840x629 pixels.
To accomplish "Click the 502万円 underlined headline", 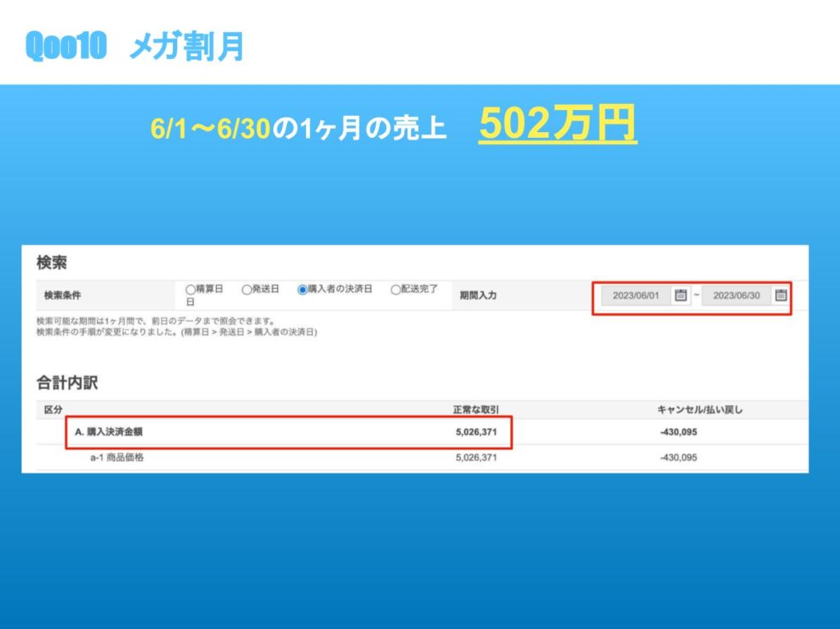I will (558, 125).
